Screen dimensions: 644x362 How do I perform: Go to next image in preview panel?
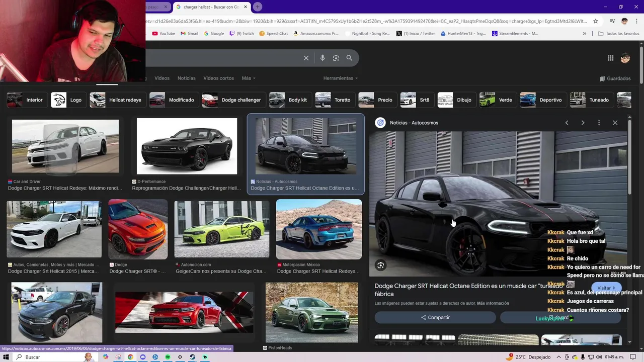coord(583,123)
